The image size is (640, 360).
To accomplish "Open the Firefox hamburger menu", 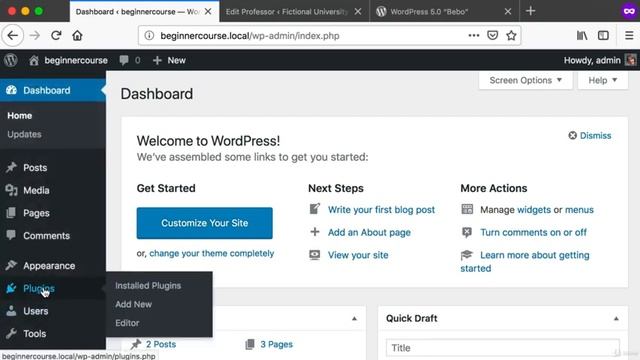I will pos(629,36).
